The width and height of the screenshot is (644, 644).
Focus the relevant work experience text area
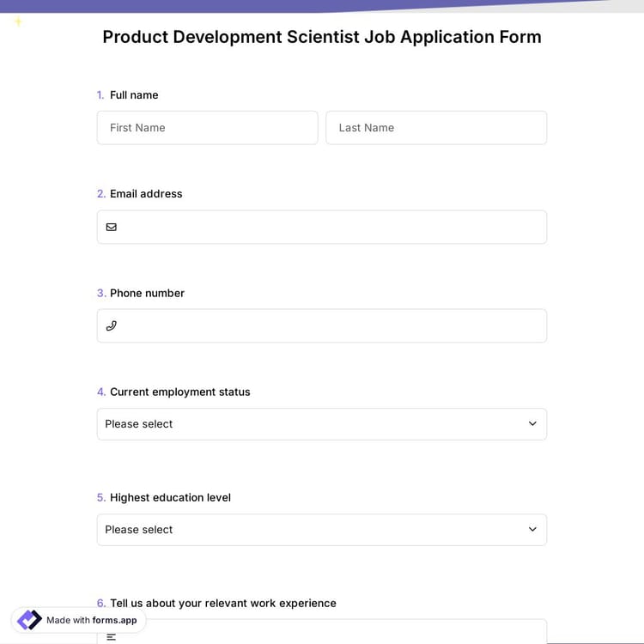click(331, 634)
